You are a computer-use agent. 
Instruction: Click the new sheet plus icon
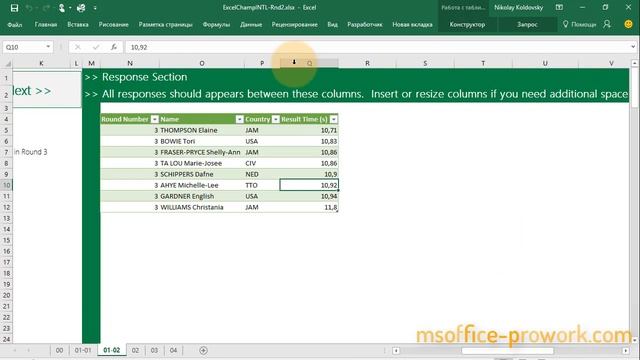click(x=203, y=350)
